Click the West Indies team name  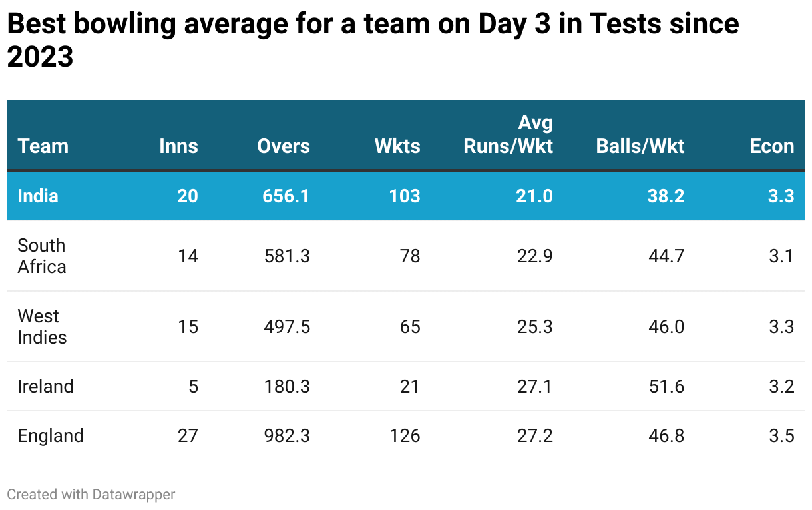click(x=42, y=326)
